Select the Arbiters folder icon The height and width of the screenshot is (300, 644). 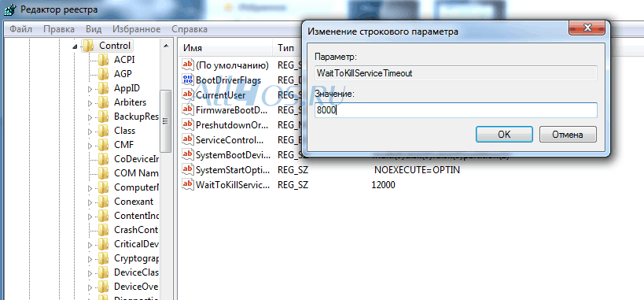point(103,102)
